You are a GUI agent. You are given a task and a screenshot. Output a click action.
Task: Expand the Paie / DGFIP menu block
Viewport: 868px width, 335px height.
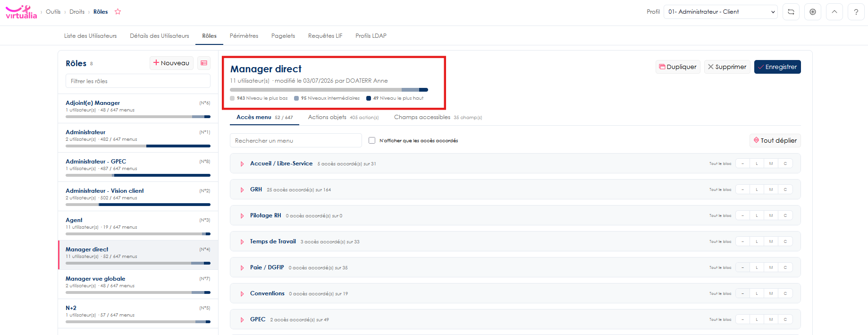[242, 268]
